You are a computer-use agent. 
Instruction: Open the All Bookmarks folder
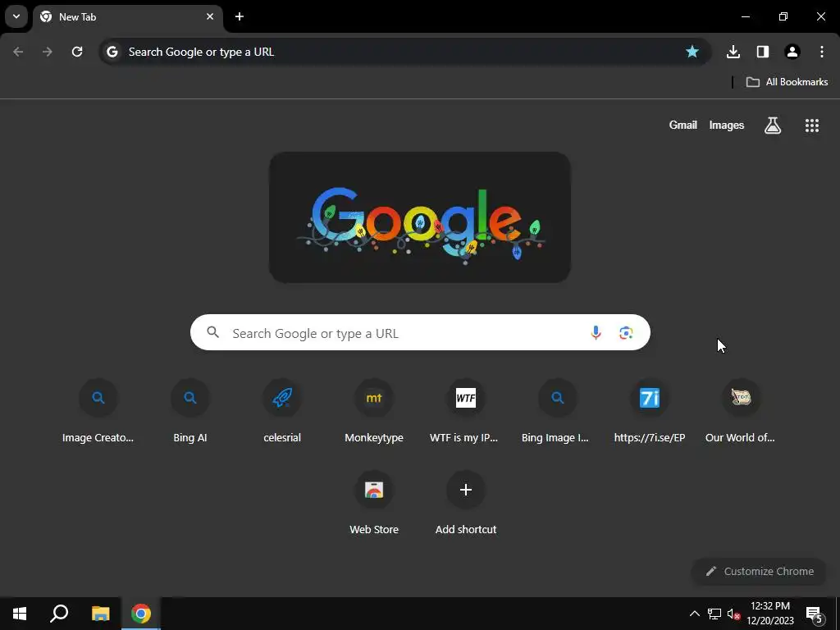787,82
